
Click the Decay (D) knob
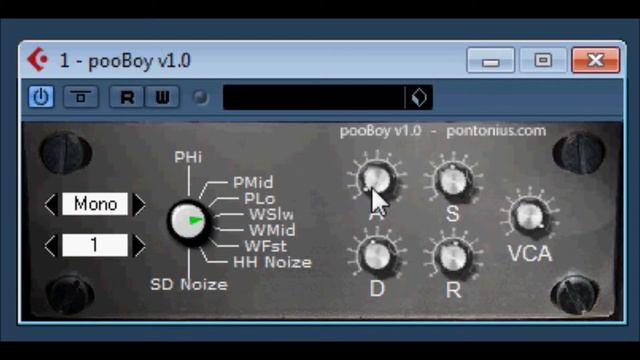[x=376, y=256]
